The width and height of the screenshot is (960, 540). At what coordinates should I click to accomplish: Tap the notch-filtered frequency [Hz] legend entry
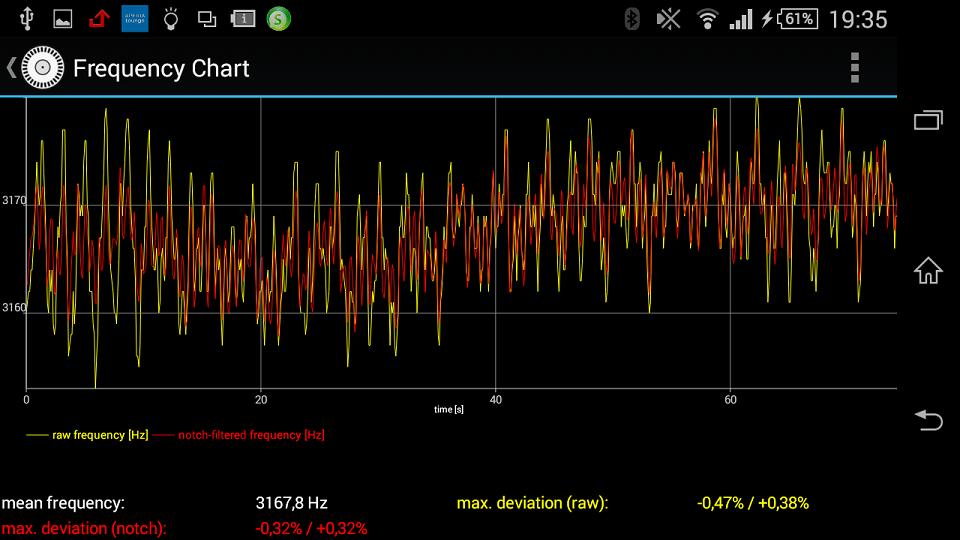[x=239, y=435]
